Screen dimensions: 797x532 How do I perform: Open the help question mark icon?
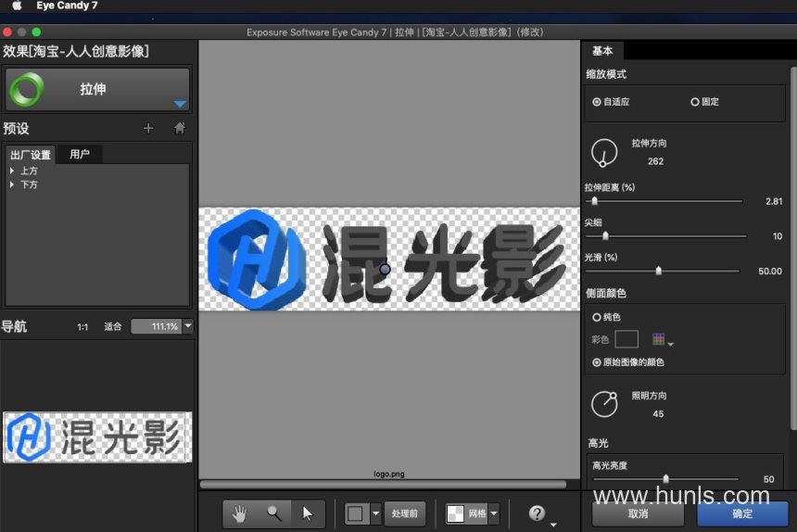[537, 513]
